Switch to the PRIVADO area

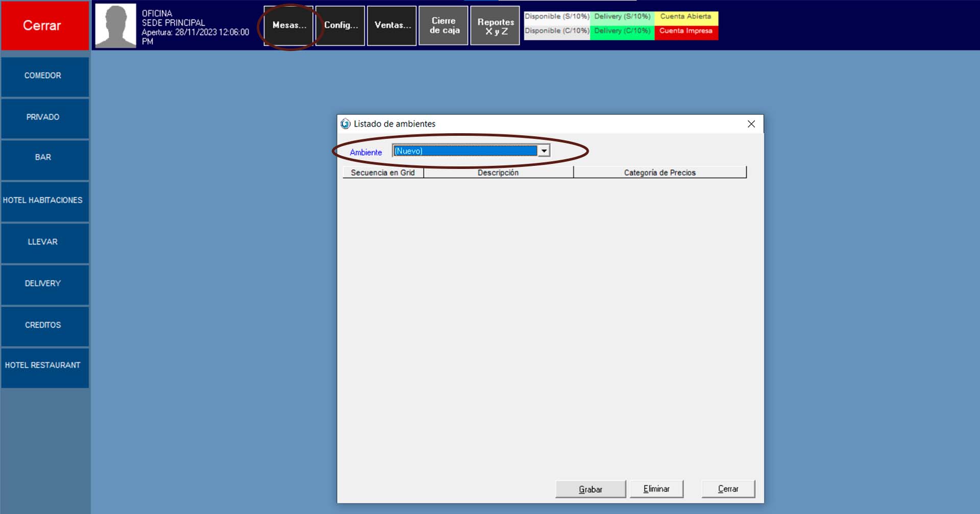coord(44,117)
